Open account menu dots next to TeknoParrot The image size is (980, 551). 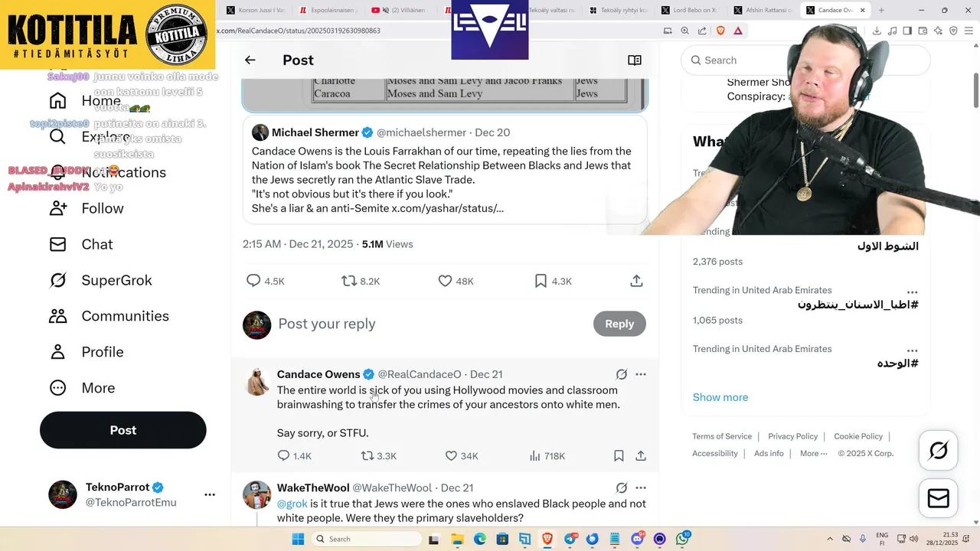[210, 494]
